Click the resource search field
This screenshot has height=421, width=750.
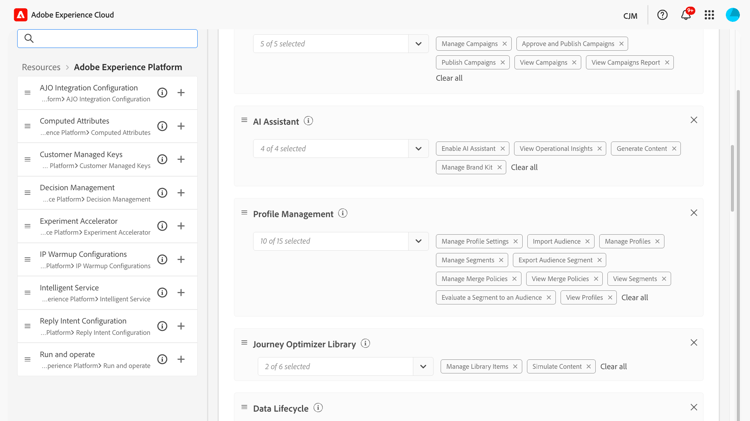point(107,38)
